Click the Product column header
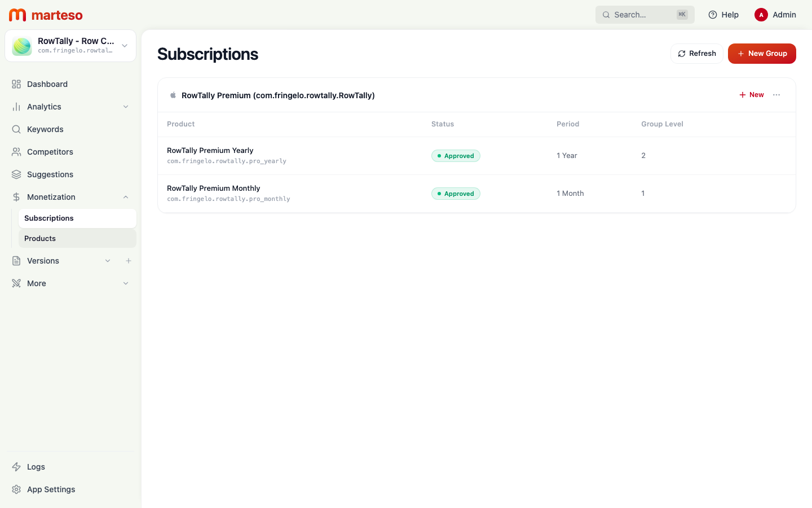The width and height of the screenshot is (812, 508). (180, 124)
